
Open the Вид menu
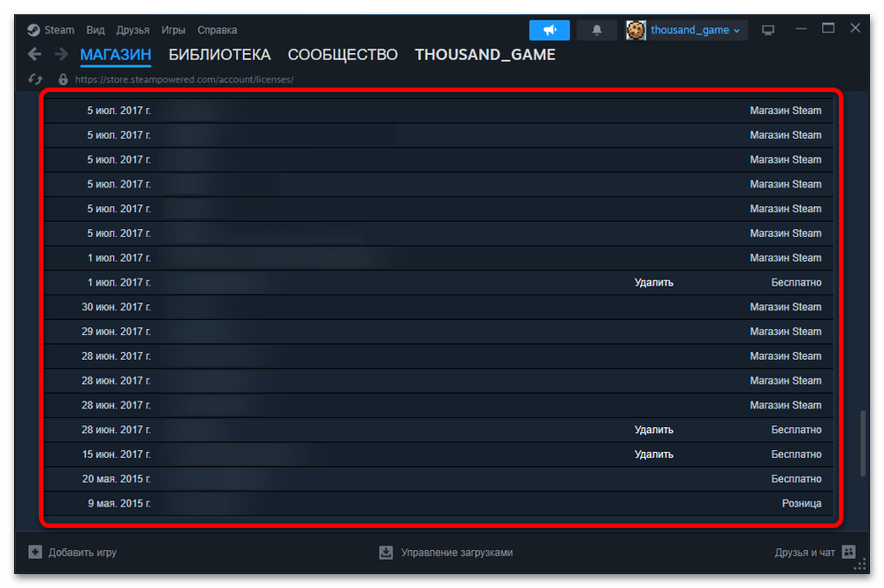(95, 30)
